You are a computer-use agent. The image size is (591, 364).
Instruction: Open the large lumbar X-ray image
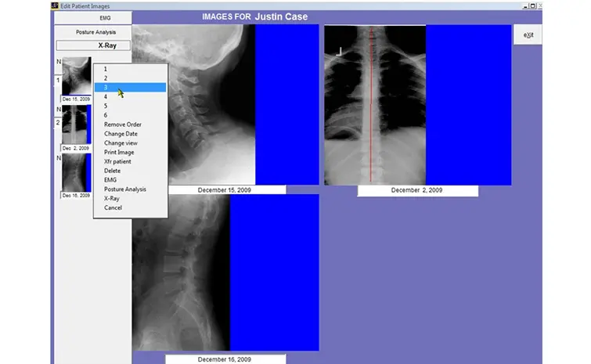point(225,272)
